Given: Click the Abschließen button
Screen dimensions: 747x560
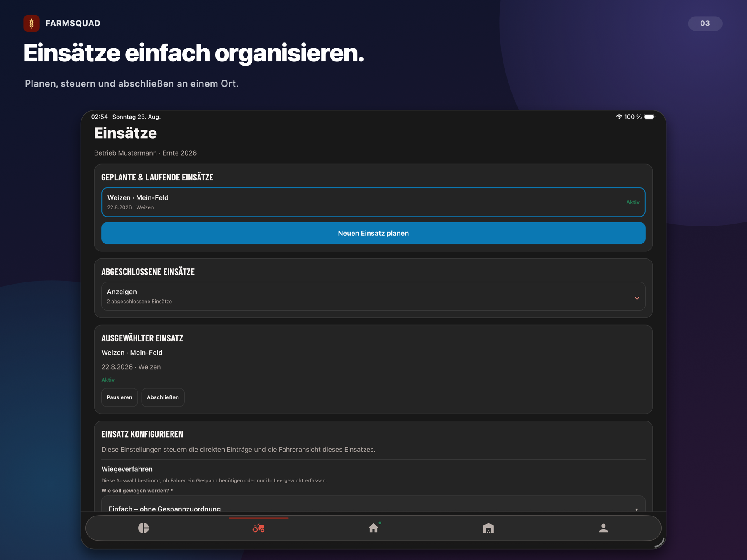Looking at the screenshot, I should tap(163, 397).
